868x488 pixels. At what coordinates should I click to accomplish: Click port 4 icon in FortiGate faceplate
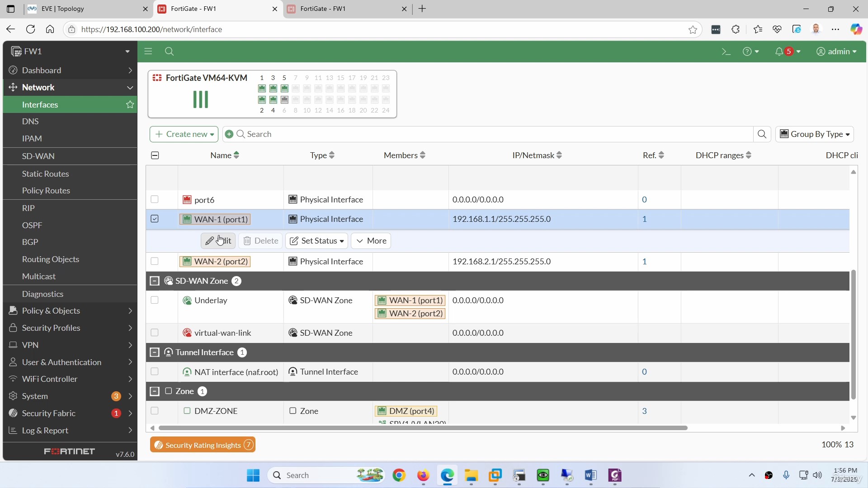[x=273, y=99]
